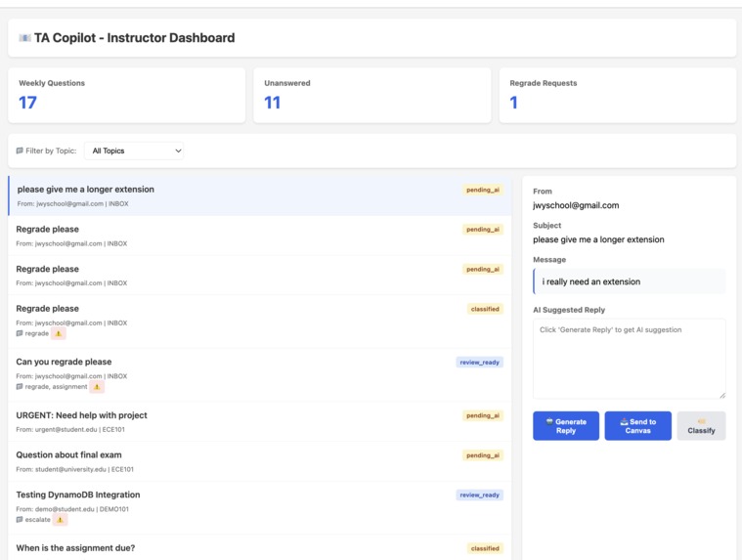Click the tag icon beside regrade, assignment

pos(20,387)
